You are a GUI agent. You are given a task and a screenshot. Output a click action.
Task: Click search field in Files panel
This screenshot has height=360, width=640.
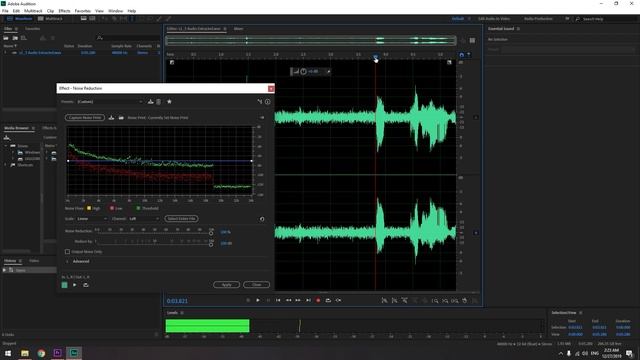129,38
